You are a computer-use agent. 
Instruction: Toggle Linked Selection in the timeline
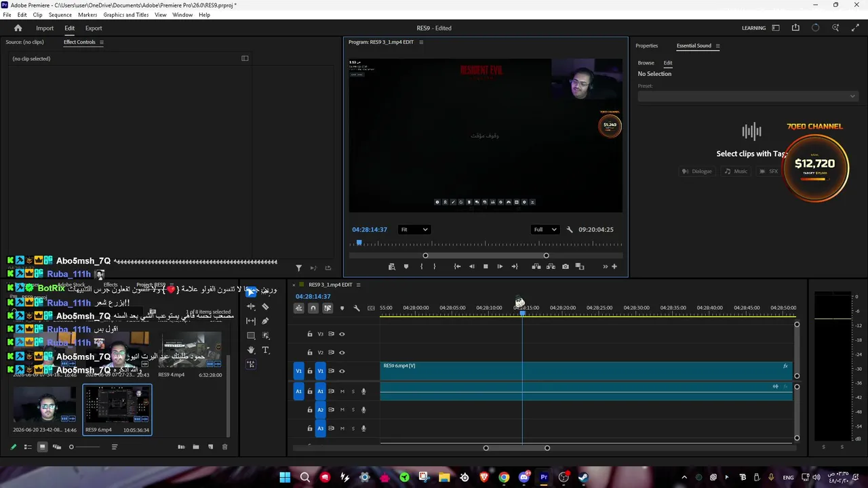click(328, 308)
